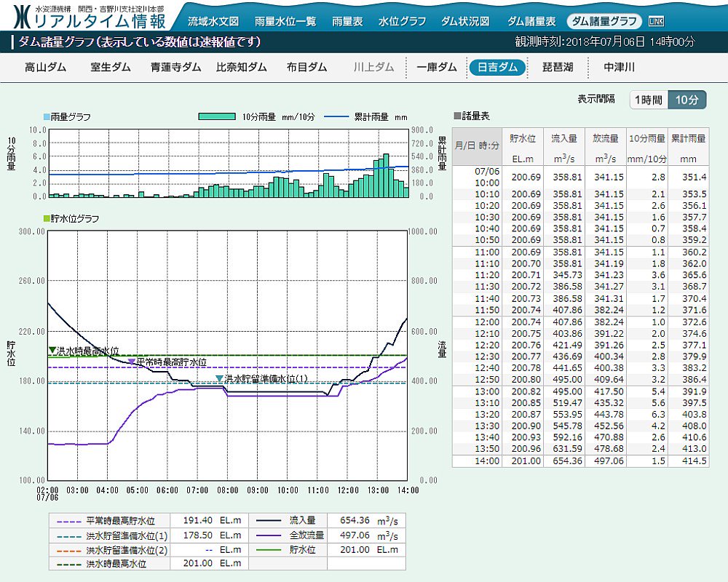Switch to the 水位グラフ tab
Image resolution: width=728 pixels, height=582 pixels.
[x=402, y=21]
